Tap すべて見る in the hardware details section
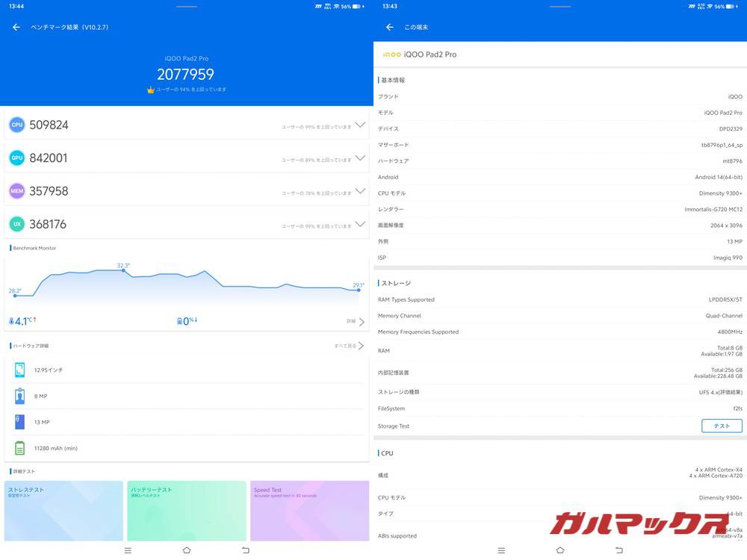This screenshot has width=747, height=560. (347, 346)
